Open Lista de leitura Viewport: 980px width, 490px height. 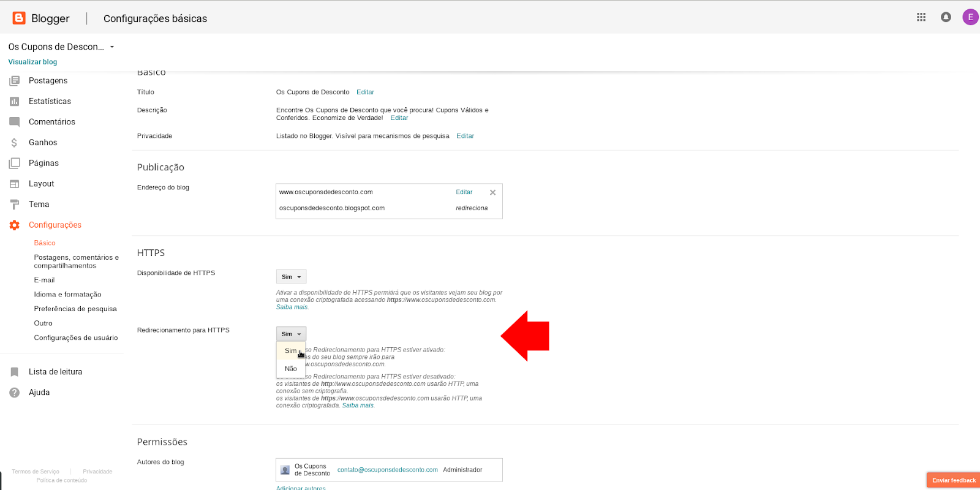click(x=55, y=372)
